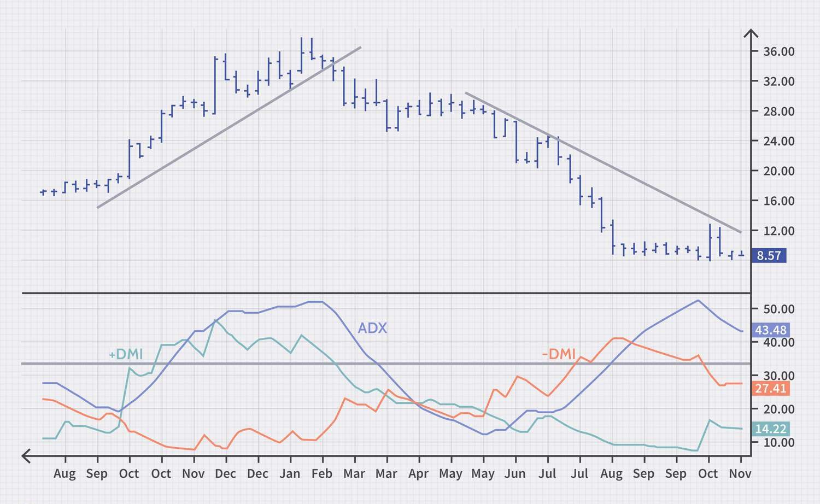Select the 10.00 indicator axis label
Image resolution: width=820 pixels, height=504 pixels.
click(x=779, y=442)
